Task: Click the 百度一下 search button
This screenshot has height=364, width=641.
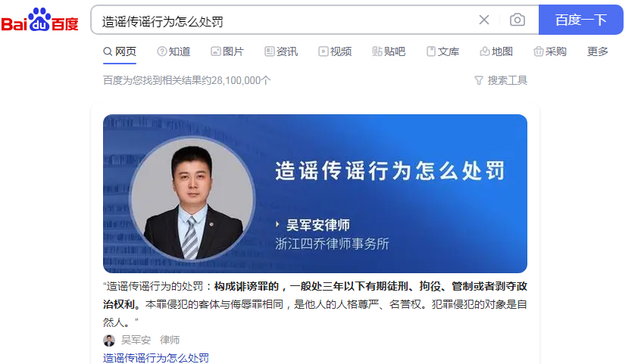Action: 581,20
